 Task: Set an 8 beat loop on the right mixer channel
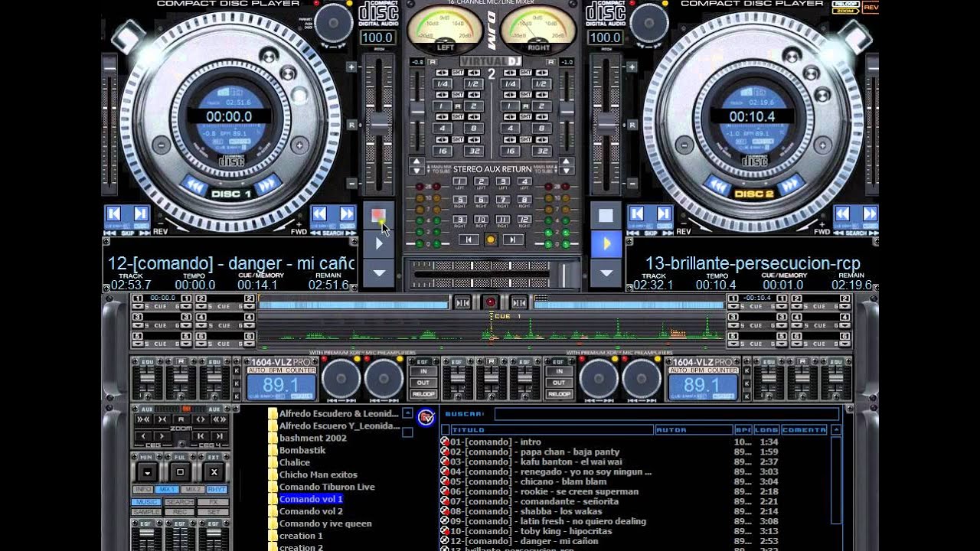(x=541, y=129)
